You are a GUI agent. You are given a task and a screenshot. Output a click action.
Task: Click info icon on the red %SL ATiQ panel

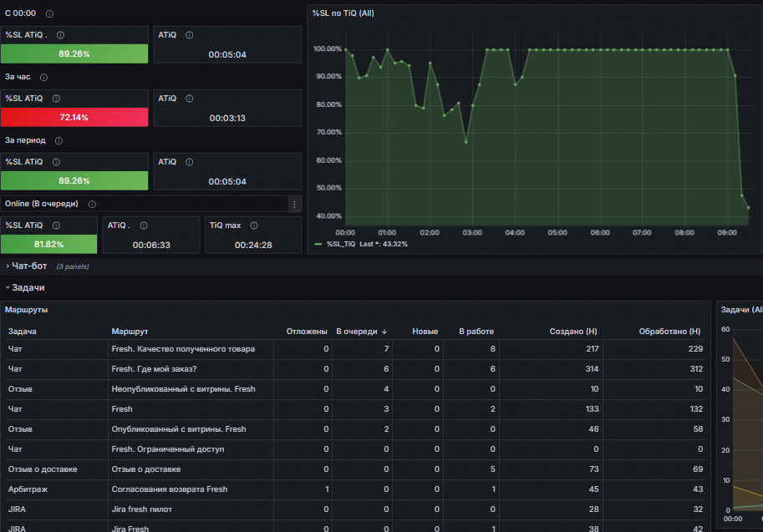57,99
